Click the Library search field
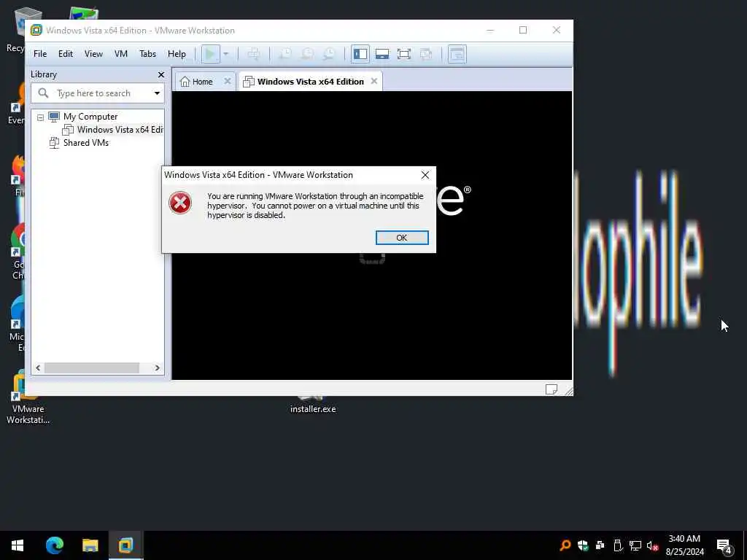 point(98,93)
